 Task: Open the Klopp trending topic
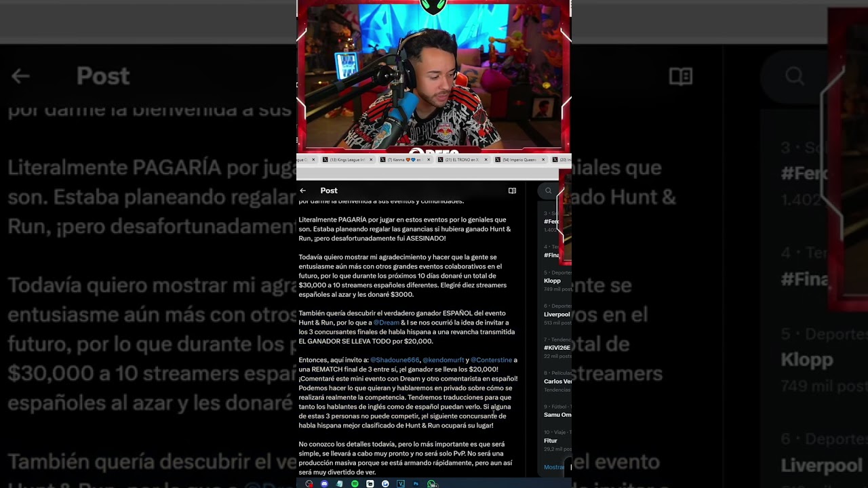tap(552, 281)
